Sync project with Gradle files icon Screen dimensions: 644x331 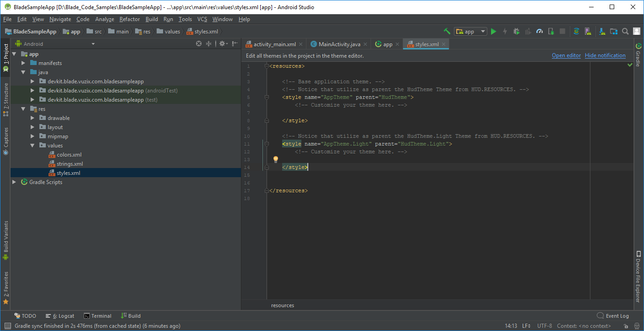click(x=576, y=31)
